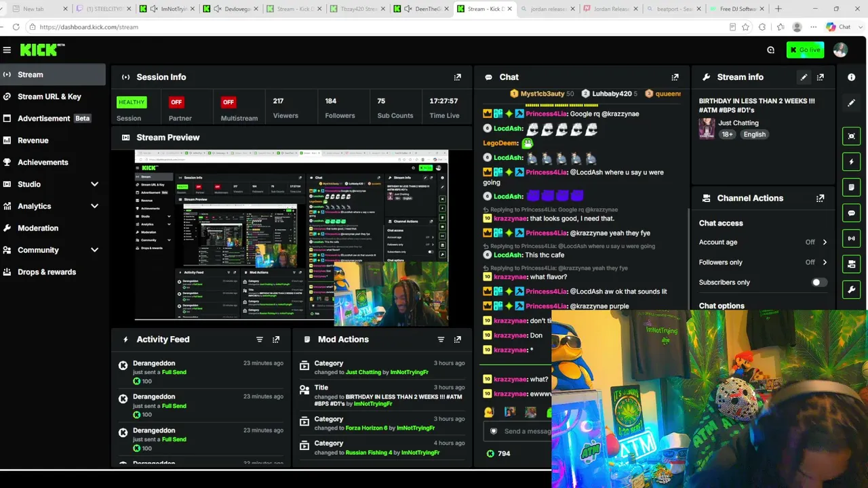Toggle the mod actions document icon in right rail
868x488 pixels.
852,187
